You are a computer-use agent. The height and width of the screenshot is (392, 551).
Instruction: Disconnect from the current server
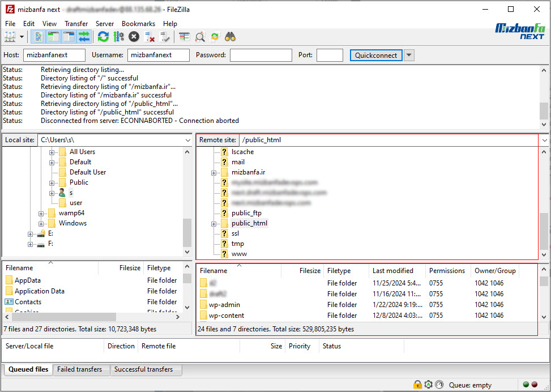click(150, 37)
